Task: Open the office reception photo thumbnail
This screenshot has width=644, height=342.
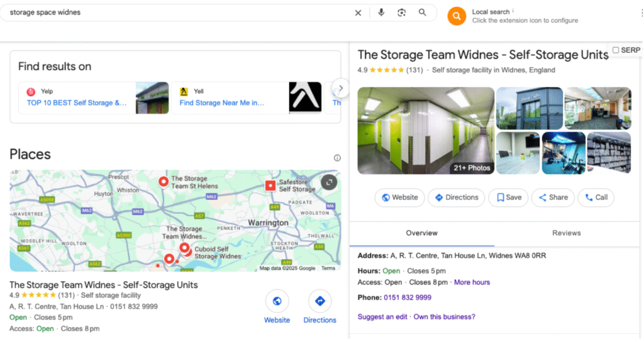Action: pos(598,108)
